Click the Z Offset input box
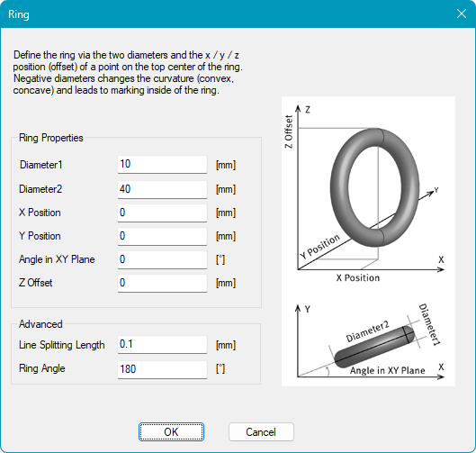Viewport: 476px width, 453px height. [162, 283]
